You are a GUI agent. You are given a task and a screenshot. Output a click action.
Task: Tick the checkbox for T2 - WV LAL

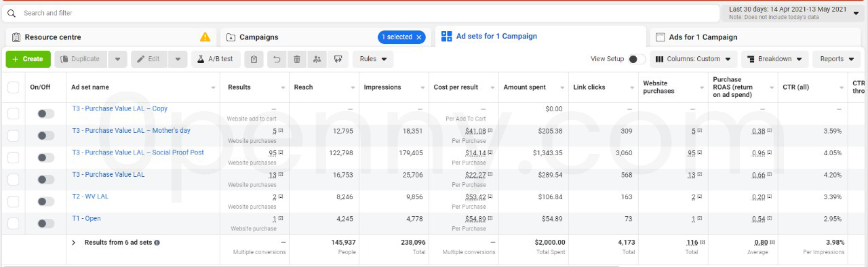click(14, 201)
